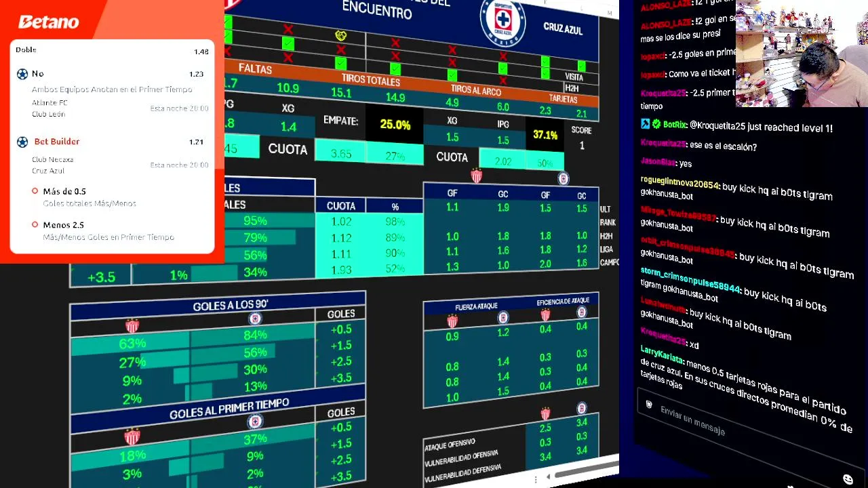Screen dimensions: 868x488
Task: Click the CRUZ AZUL team name in the header
Action: pos(563,28)
